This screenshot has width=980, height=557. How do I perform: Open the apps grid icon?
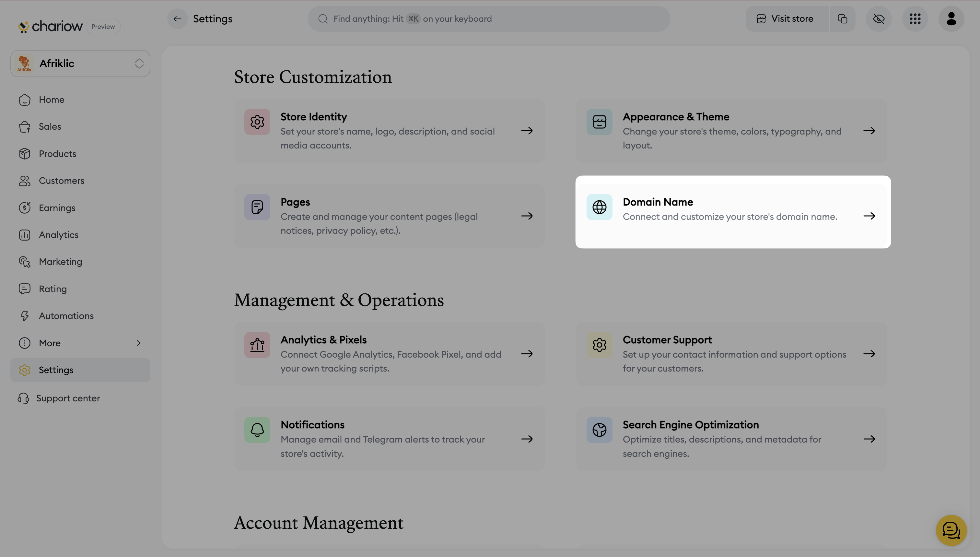(915, 19)
